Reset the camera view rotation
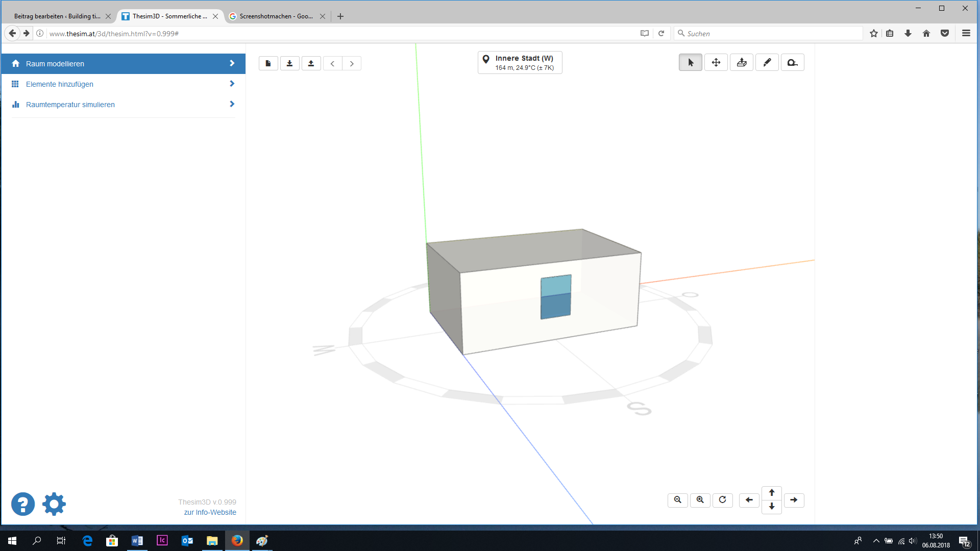 click(x=722, y=500)
